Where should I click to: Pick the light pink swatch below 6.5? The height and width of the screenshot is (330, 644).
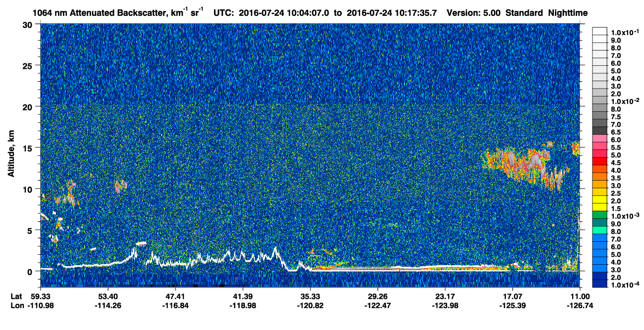[599, 138]
